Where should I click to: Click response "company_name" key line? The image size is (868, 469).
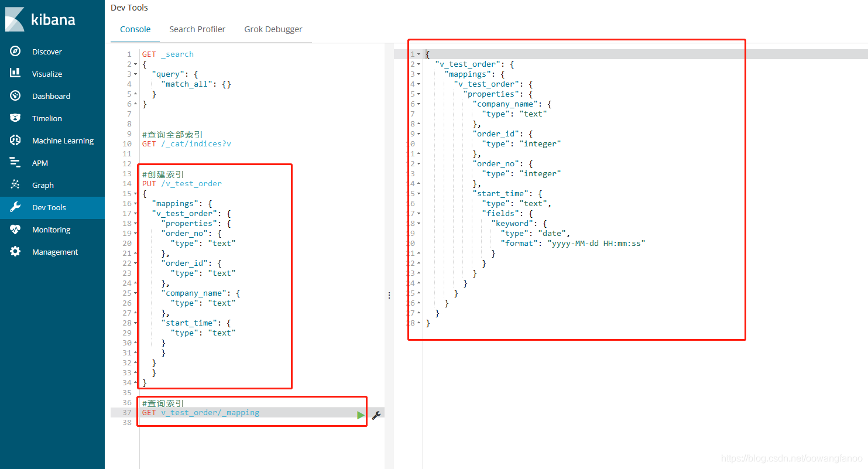point(512,104)
